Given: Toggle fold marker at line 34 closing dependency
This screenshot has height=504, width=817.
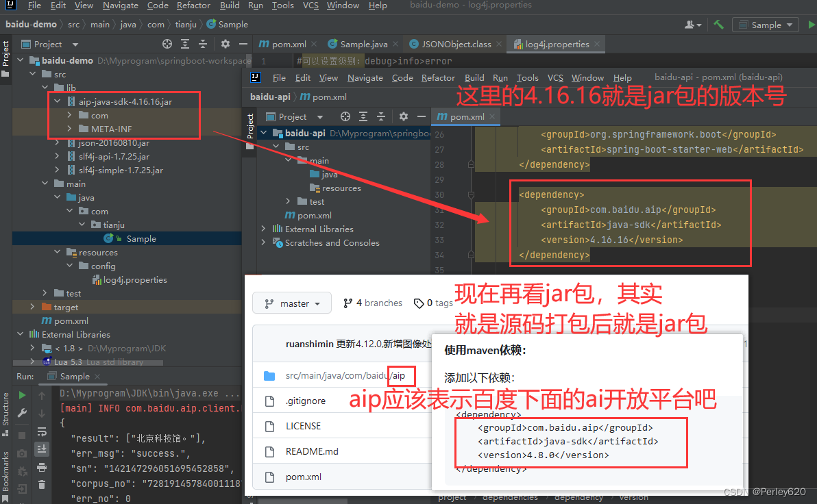Looking at the screenshot, I should (x=471, y=255).
